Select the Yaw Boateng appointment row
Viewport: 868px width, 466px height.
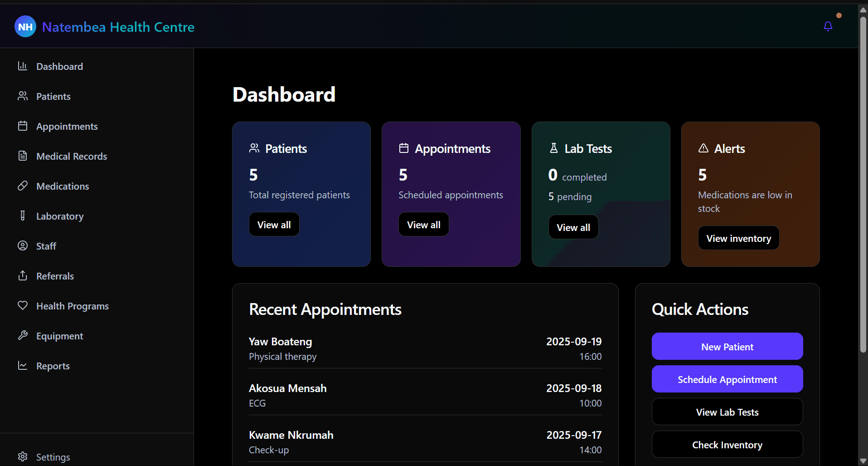pyautogui.click(x=425, y=348)
